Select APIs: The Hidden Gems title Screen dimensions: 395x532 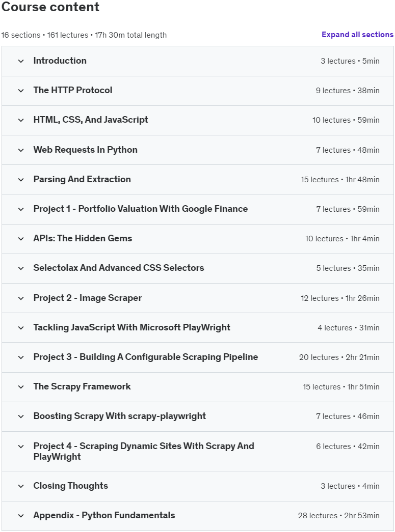click(83, 238)
